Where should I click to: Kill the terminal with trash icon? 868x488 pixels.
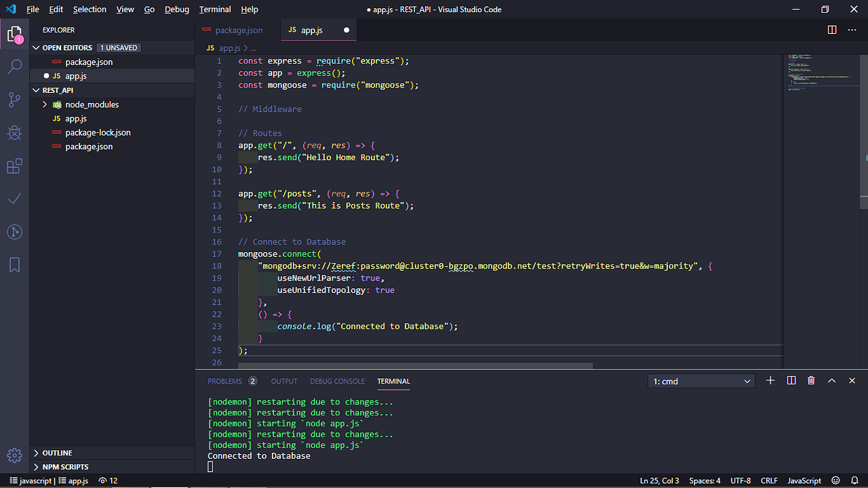(x=811, y=381)
